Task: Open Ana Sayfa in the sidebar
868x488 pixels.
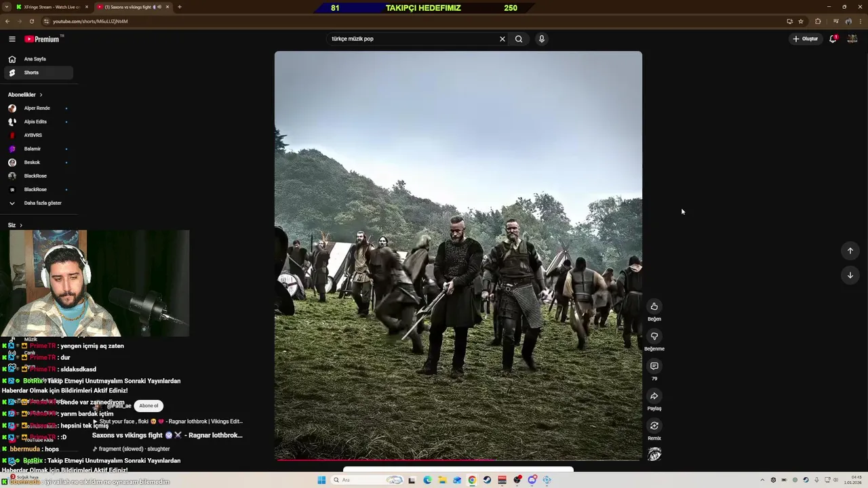Action: (x=39, y=59)
